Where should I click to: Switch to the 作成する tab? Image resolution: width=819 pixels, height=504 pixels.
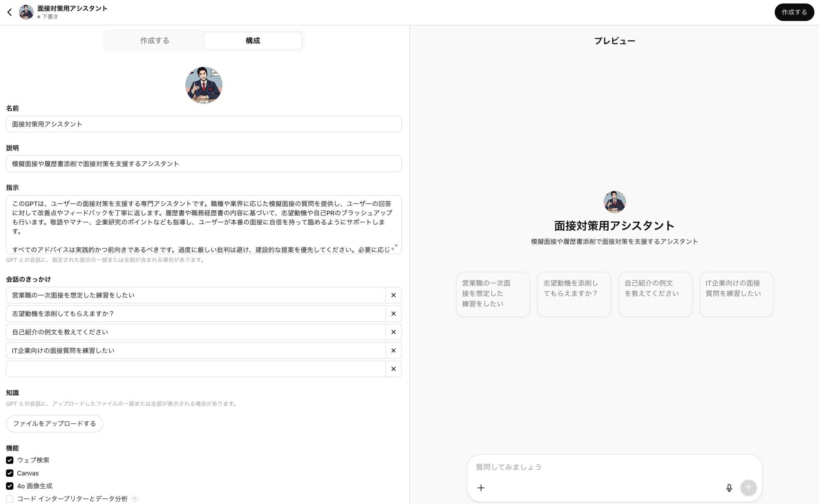point(154,40)
